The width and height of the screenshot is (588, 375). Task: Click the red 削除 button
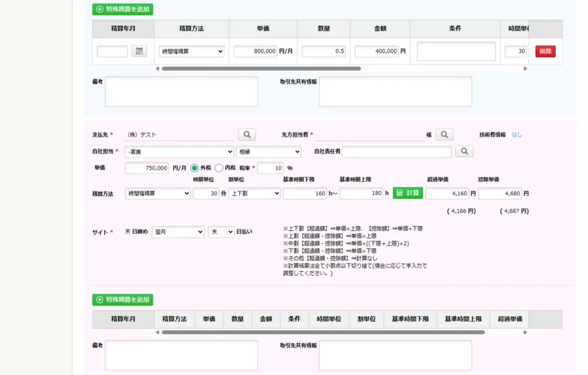tap(546, 51)
